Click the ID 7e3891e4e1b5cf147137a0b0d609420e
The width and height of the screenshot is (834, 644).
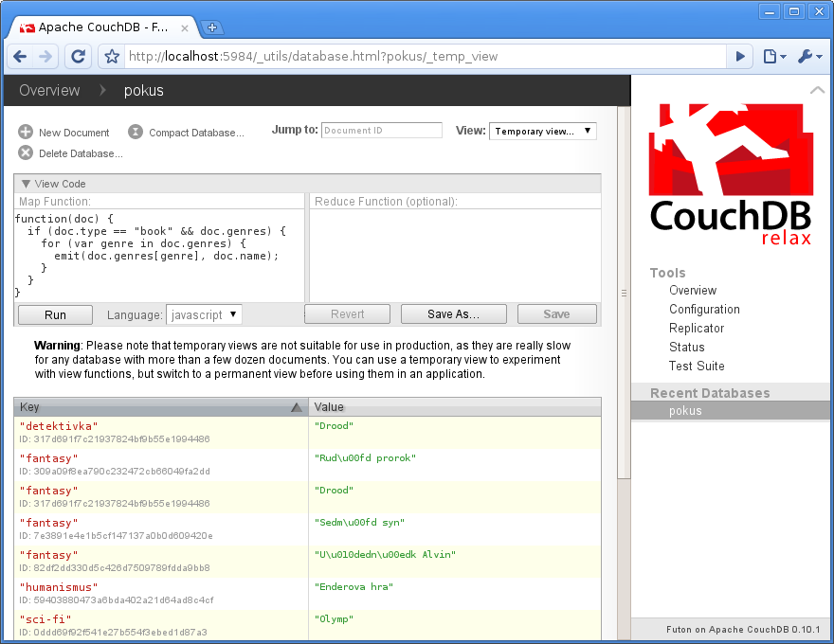[116, 536]
